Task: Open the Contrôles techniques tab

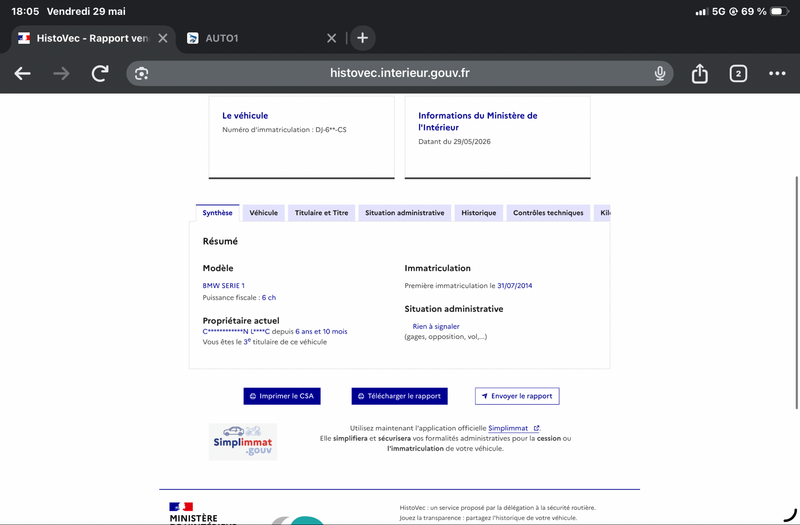Action: [548, 213]
